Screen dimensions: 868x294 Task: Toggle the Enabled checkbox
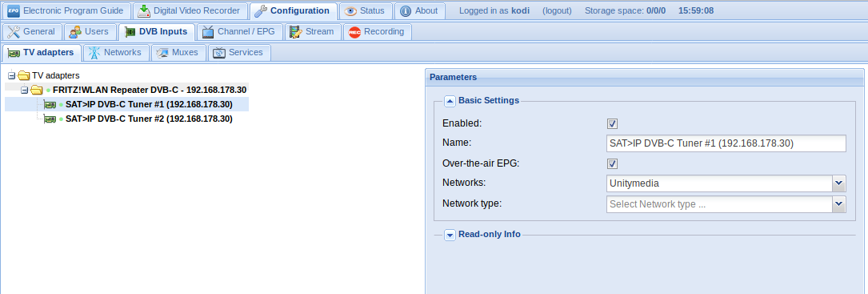[x=612, y=123]
